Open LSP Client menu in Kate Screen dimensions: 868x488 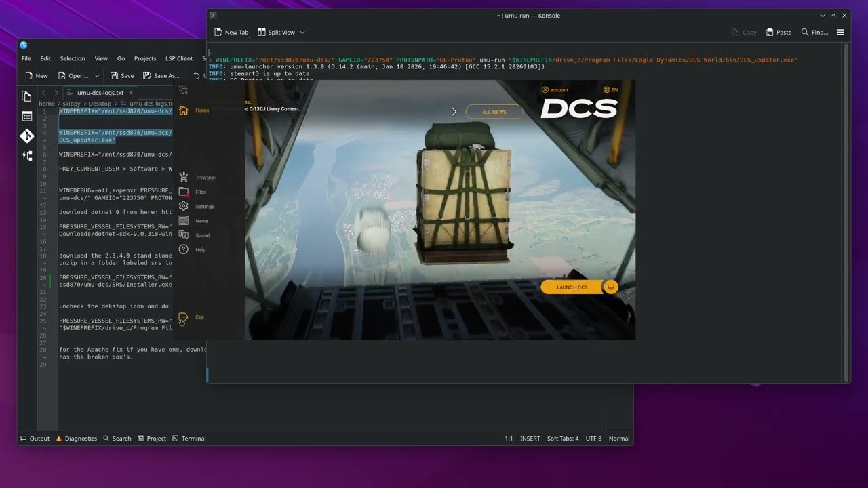pyautogui.click(x=179, y=58)
